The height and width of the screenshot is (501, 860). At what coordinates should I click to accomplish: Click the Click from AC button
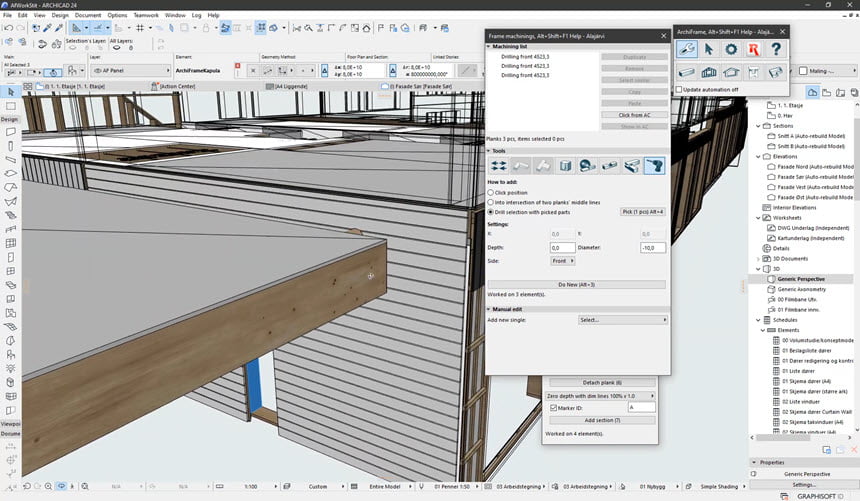click(634, 115)
